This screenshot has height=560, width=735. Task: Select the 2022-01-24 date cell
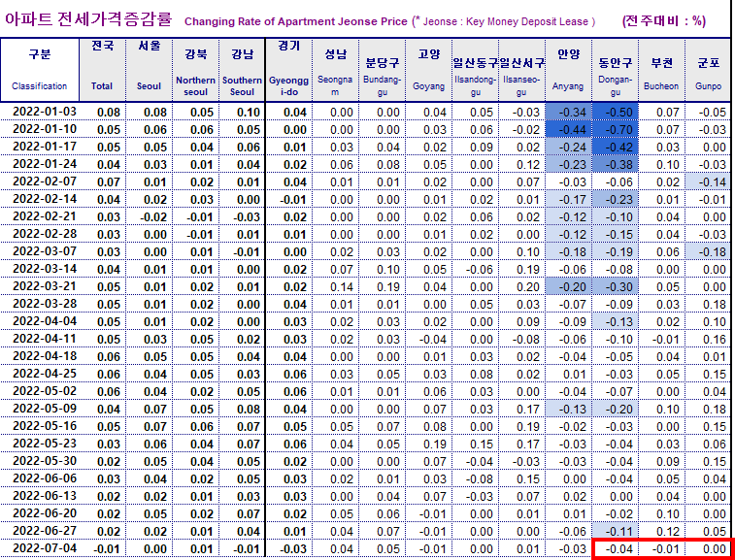click(x=40, y=164)
